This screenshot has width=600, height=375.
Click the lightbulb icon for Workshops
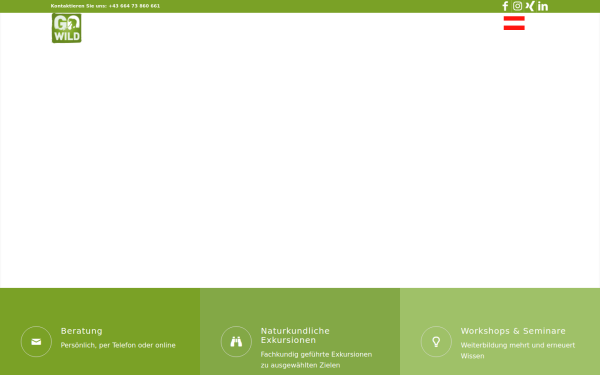click(x=436, y=341)
